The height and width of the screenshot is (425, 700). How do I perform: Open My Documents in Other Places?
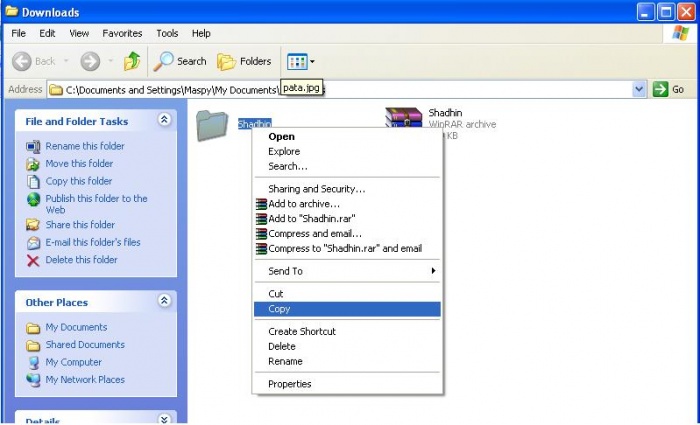coord(76,327)
